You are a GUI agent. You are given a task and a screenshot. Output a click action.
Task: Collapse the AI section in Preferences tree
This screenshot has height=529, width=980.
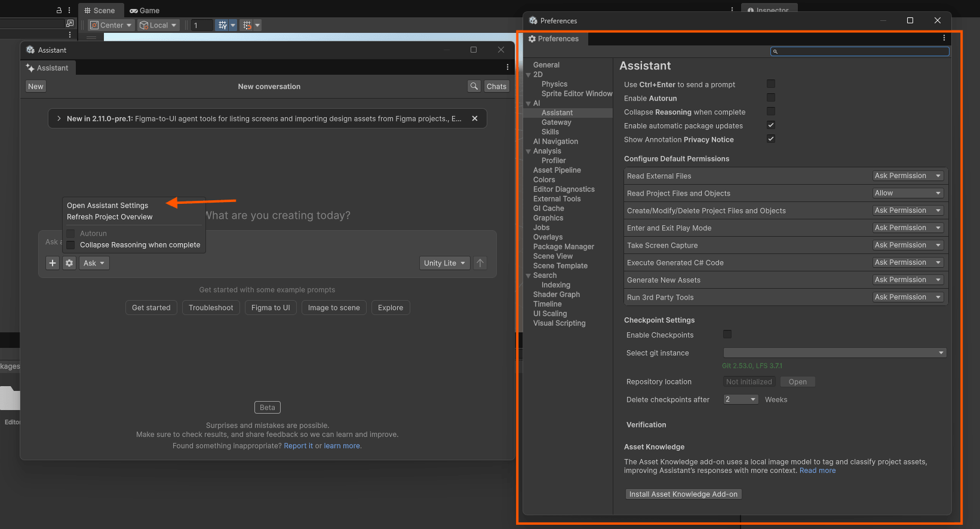coord(528,103)
